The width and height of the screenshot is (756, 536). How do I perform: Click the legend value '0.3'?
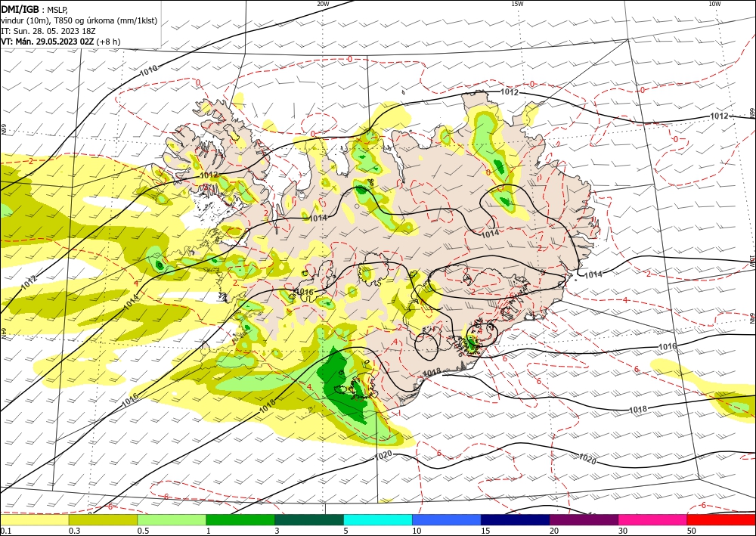[74, 531]
